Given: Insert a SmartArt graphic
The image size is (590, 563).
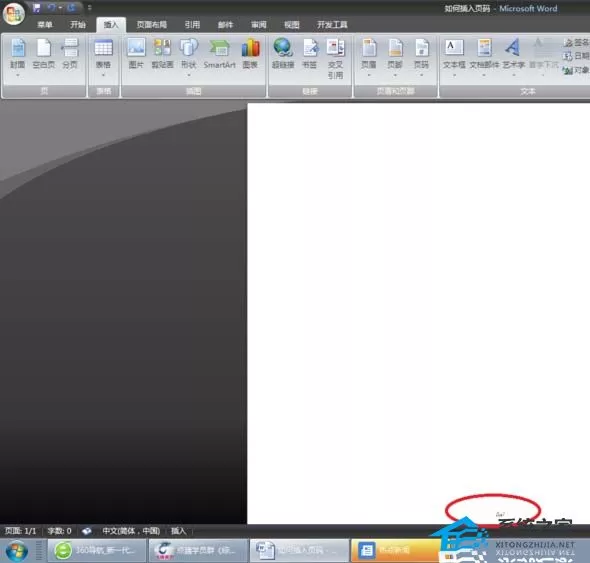Looking at the screenshot, I should [x=219, y=54].
